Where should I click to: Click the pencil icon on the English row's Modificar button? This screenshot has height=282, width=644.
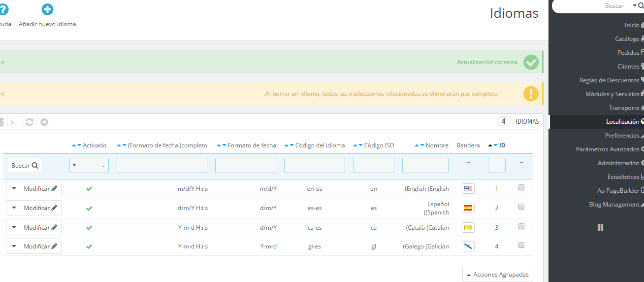point(54,188)
